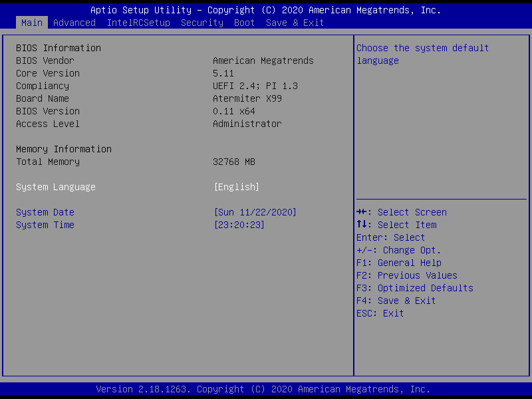Select the System Language option label

(x=56, y=187)
